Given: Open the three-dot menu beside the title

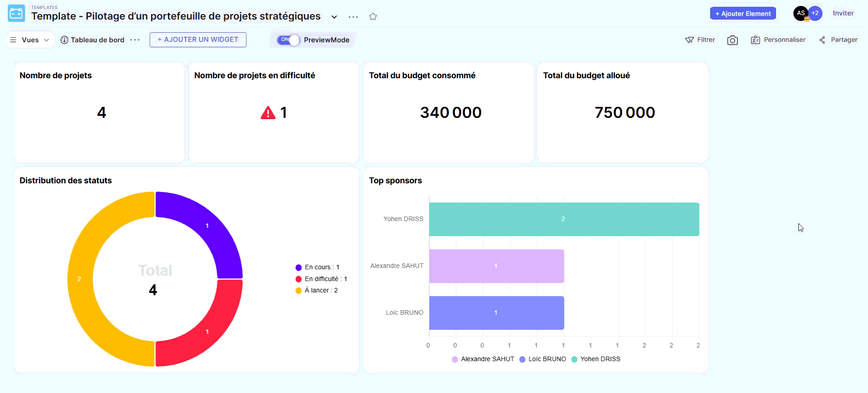Looking at the screenshot, I should [x=353, y=17].
